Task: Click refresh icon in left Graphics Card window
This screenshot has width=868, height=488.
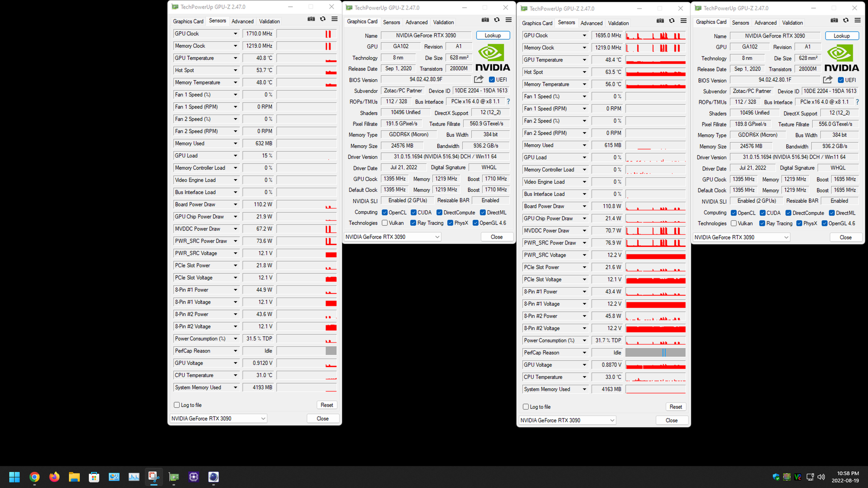Action: (497, 20)
